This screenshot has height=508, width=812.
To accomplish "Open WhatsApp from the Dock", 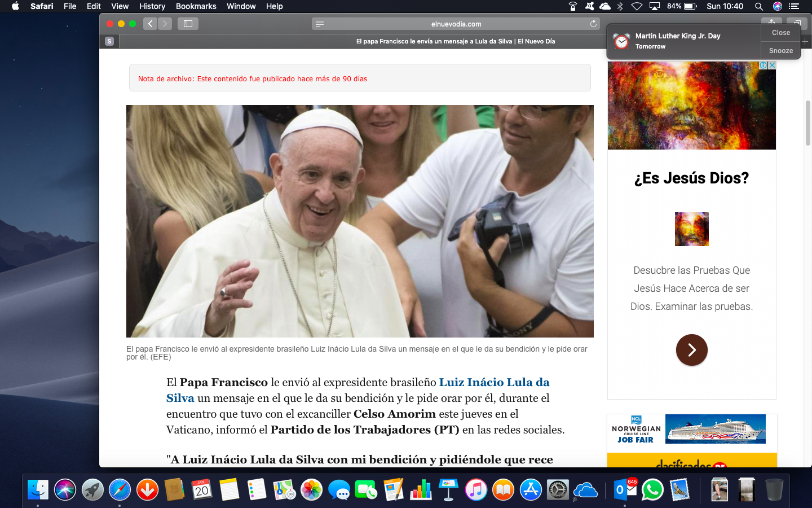I will click(652, 490).
